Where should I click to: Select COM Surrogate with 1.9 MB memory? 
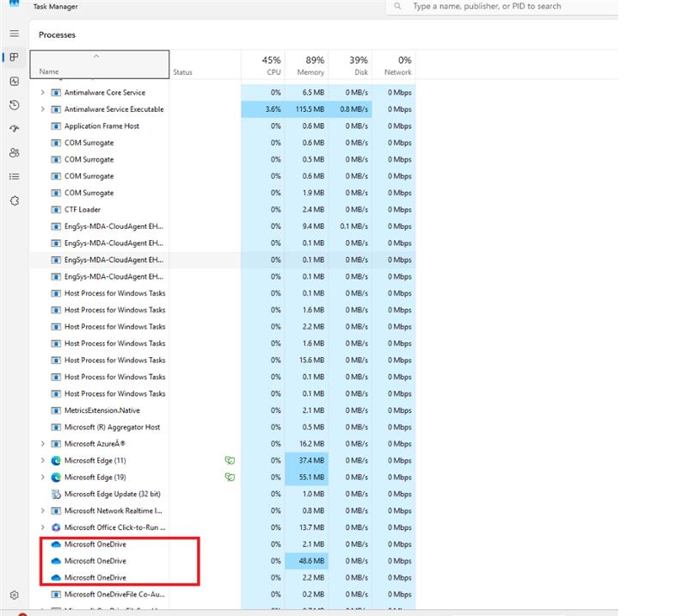point(89,193)
